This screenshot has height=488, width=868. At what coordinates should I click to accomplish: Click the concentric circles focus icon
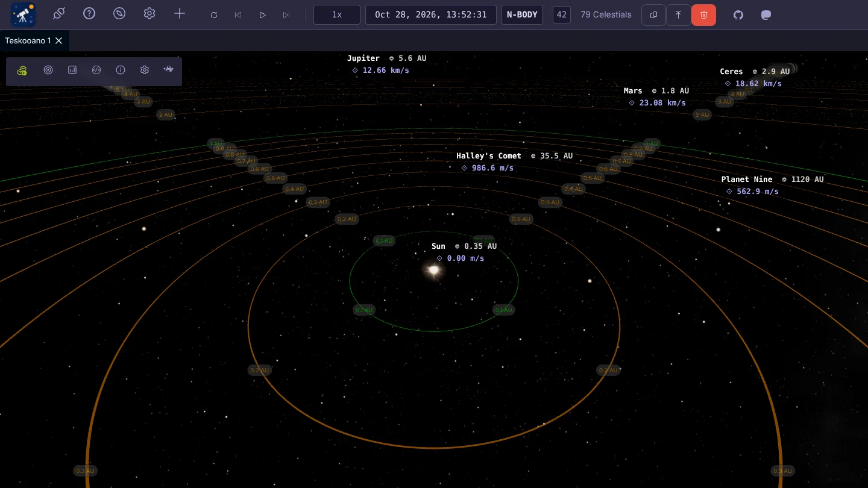[48, 70]
